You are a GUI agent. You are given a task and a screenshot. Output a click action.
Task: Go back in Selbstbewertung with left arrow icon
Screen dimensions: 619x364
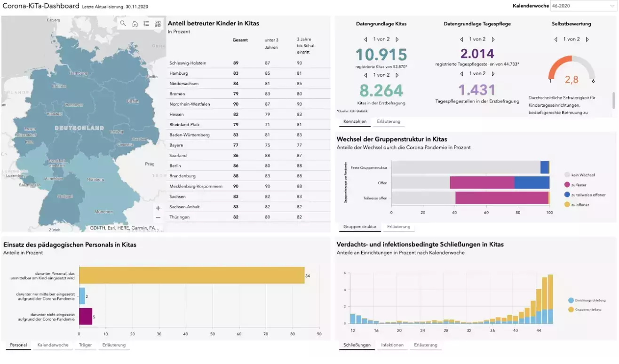(x=555, y=39)
